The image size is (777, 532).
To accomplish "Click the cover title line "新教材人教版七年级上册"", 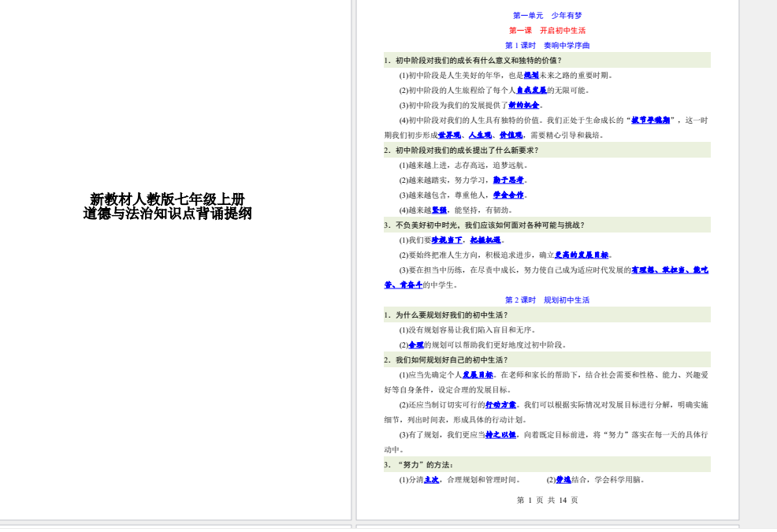I will click(x=168, y=199).
